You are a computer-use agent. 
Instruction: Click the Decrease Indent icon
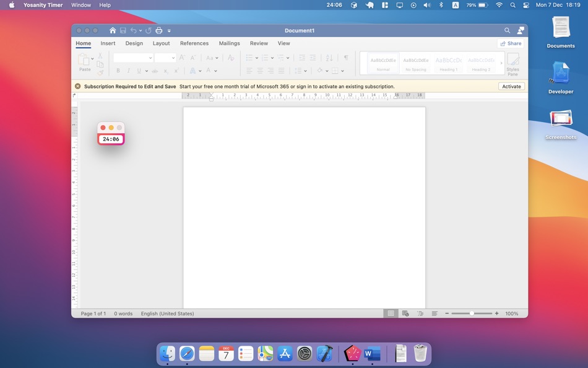point(302,58)
